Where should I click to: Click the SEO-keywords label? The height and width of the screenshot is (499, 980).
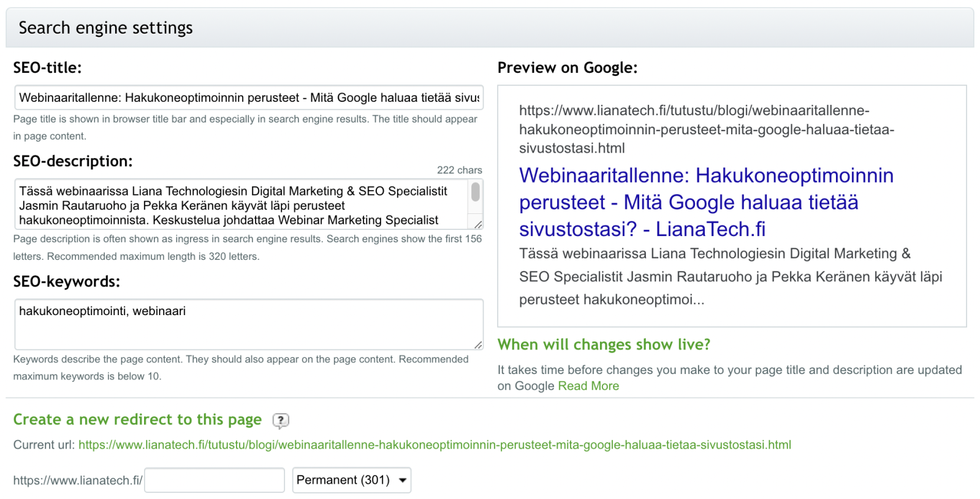[x=67, y=282]
